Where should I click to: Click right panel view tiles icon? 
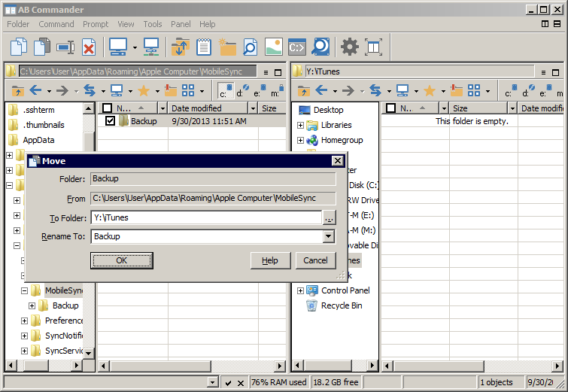tap(474, 90)
